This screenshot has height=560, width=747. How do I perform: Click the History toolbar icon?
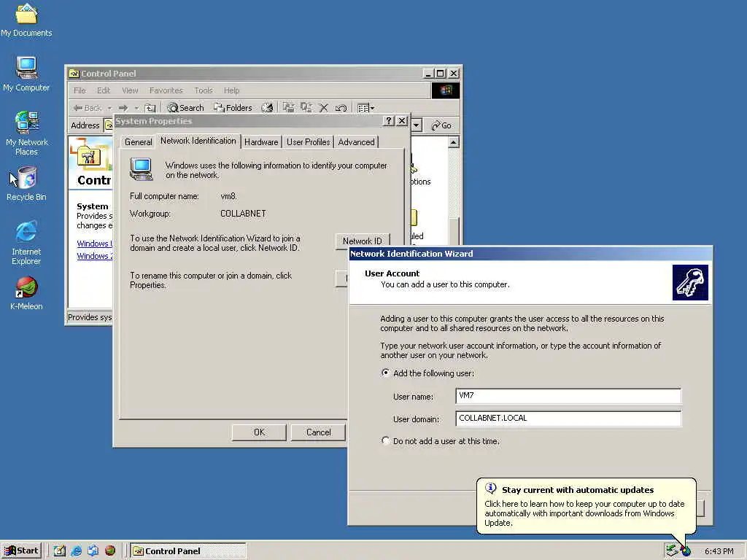coord(267,108)
